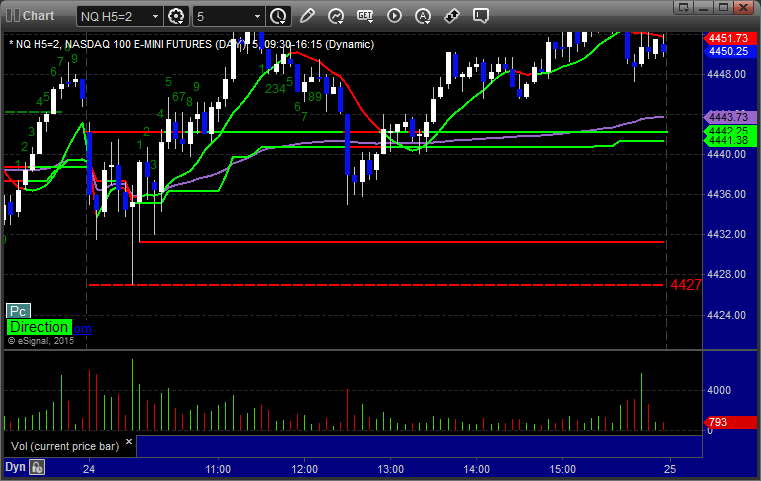Screen dimensions: 761x481
Task: Select the Vol (current price bar) tab
Action: 65,446
